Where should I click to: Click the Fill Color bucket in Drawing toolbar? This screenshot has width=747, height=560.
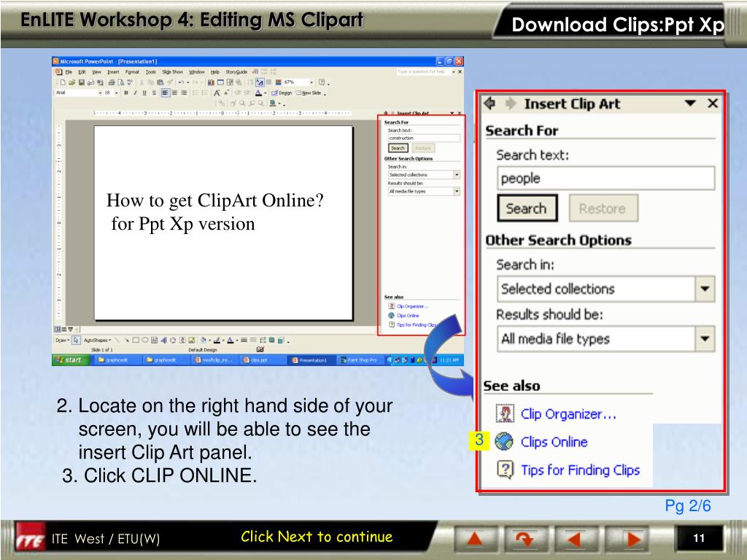tap(203, 340)
